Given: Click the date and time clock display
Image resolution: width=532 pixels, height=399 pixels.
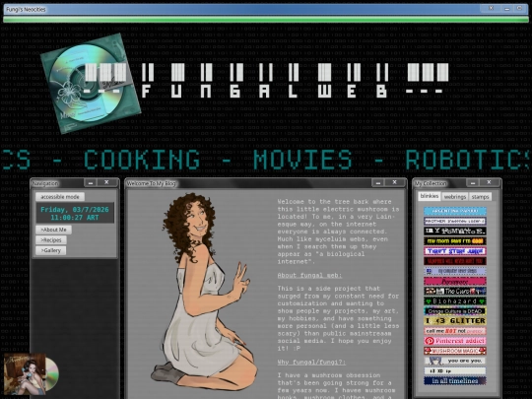Looking at the screenshot, I should click(75, 213).
